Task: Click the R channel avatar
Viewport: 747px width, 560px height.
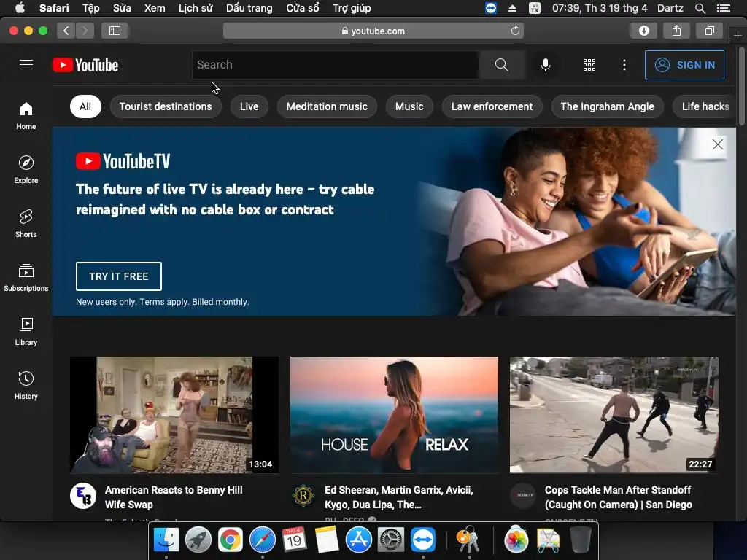Action: tap(303, 496)
